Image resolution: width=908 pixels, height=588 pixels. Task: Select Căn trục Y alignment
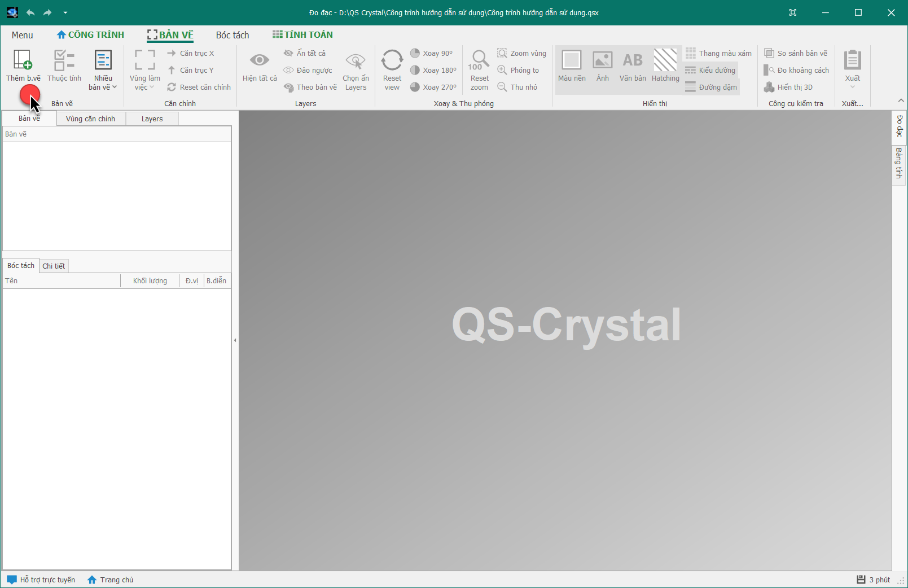[x=191, y=70]
